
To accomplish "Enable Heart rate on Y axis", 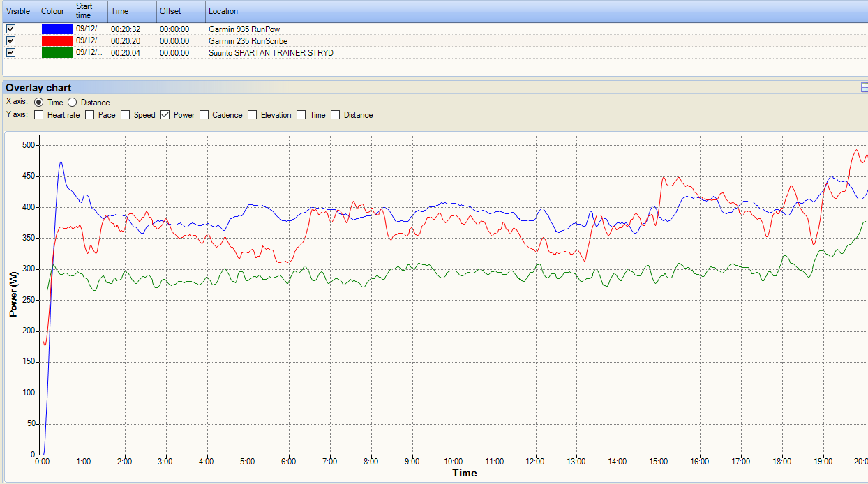I will coord(38,115).
